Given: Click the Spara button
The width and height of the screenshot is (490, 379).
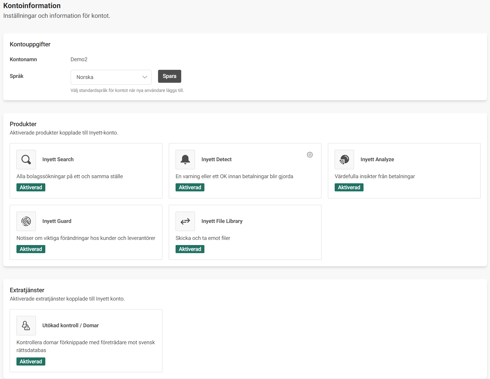Looking at the screenshot, I should 169,76.
